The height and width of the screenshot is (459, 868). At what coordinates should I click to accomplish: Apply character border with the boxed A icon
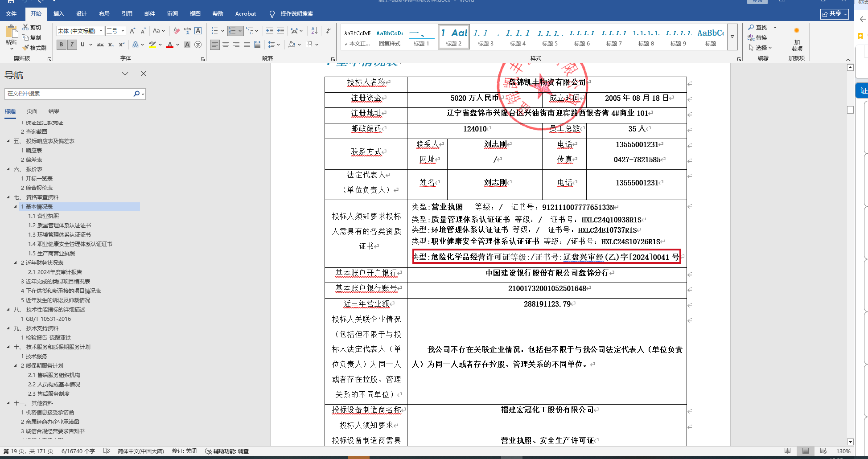[198, 31]
